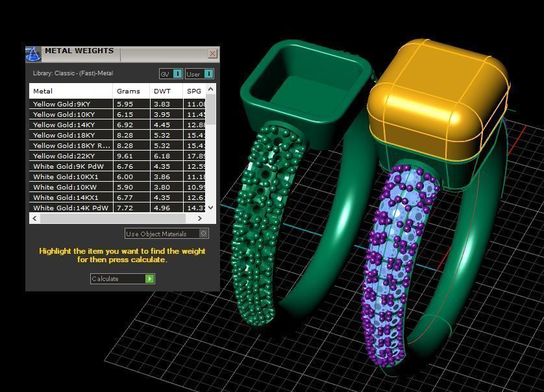This screenshot has height=392, width=544.
Task: Toggle the GV library switch
Action: pyautogui.click(x=171, y=74)
